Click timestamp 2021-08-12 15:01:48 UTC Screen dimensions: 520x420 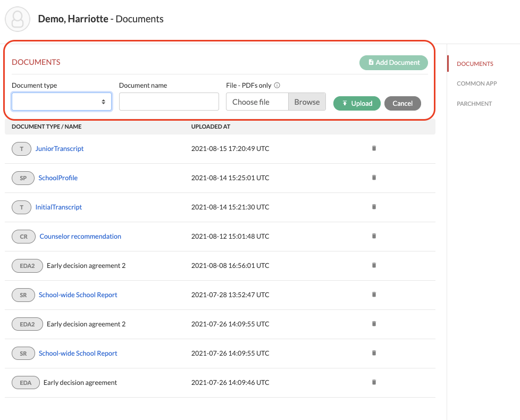click(x=230, y=237)
